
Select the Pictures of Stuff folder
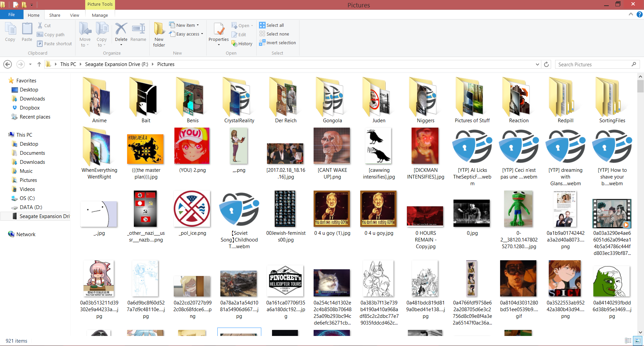pos(472,100)
